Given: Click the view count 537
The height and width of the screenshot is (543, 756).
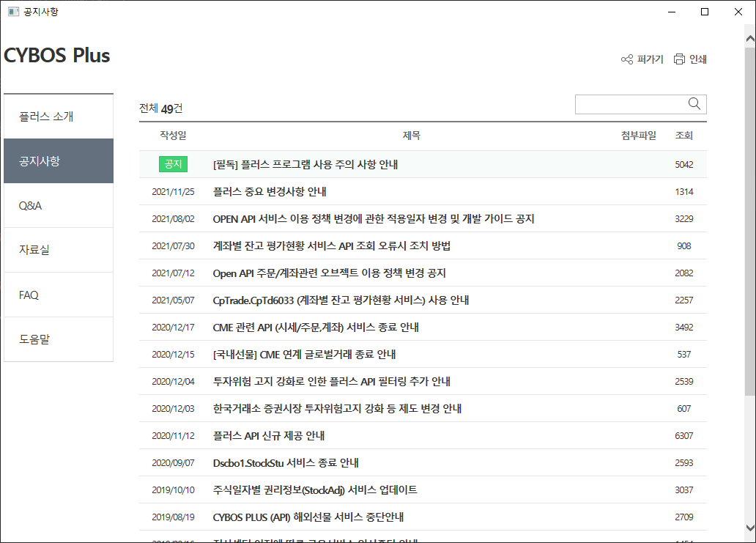Looking at the screenshot, I should pyautogui.click(x=683, y=355).
